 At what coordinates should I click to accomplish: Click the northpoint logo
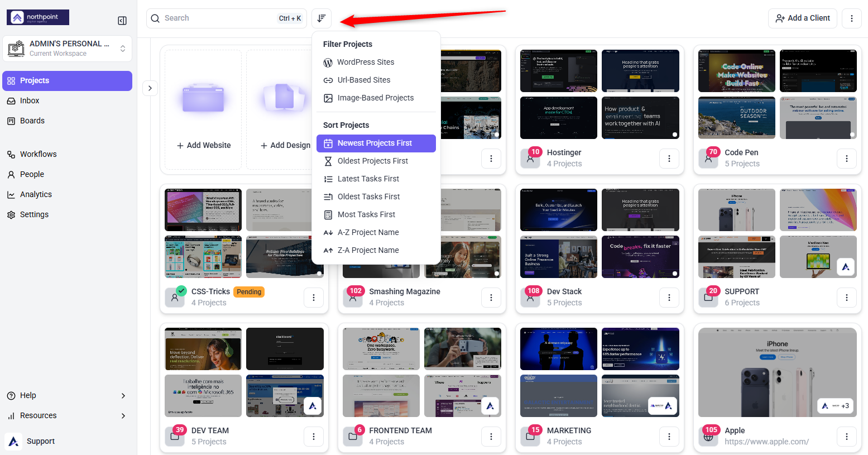pos(38,17)
